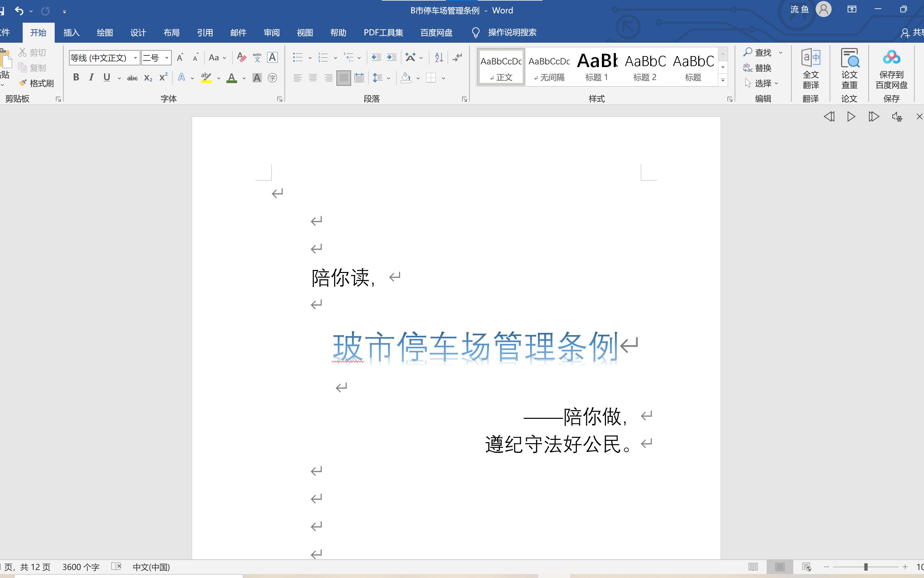
Task: Open the References tab
Action: [x=205, y=32]
